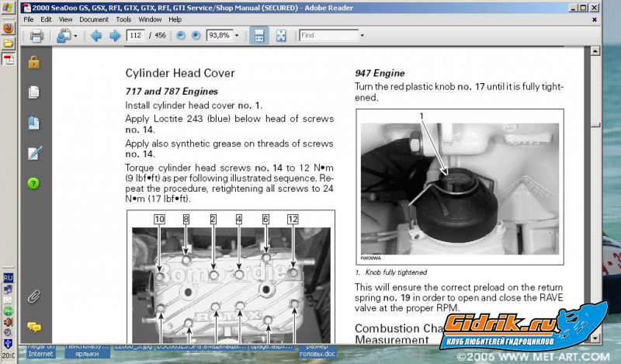
Task: Click the page number input field
Action: [x=136, y=36]
